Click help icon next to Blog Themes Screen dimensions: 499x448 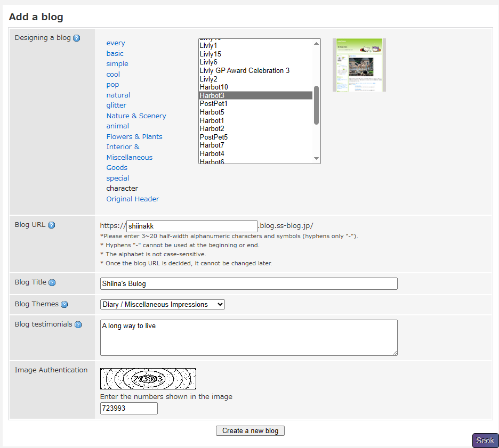tap(65, 305)
